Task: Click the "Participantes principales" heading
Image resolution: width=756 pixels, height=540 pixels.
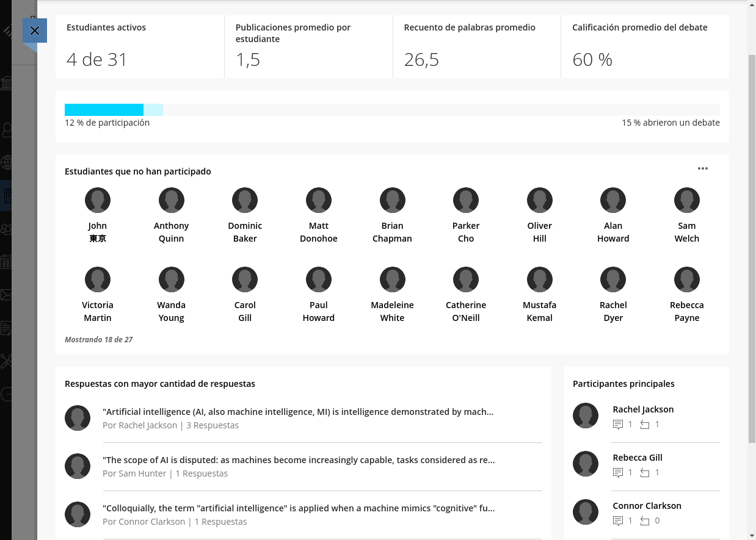Action: pos(623,384)
